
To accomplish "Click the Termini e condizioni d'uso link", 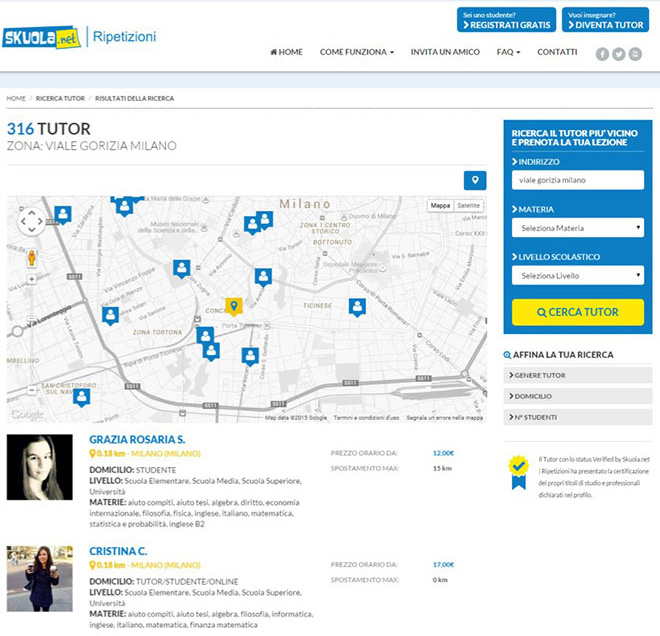I will pos(366,418).
